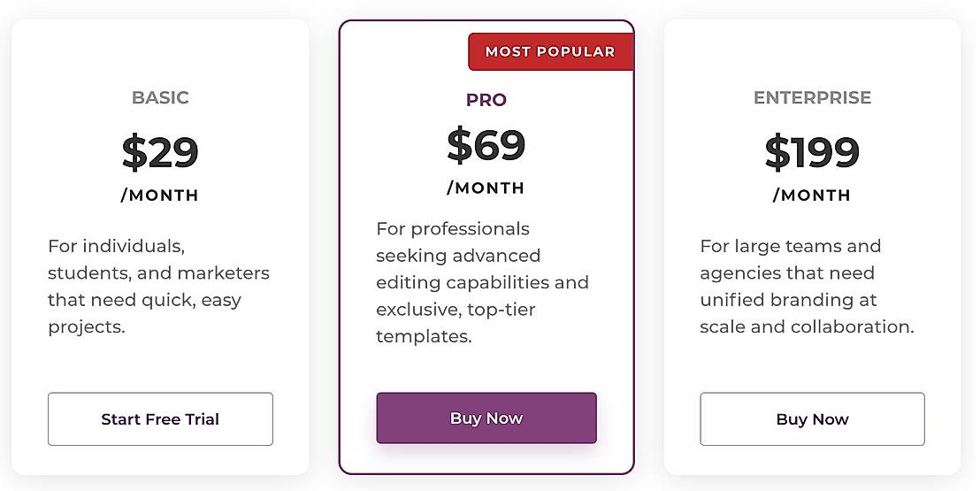This screenshot has width=980, height=491.
Task: Click the "For professionals" text line
Action: 453,229
